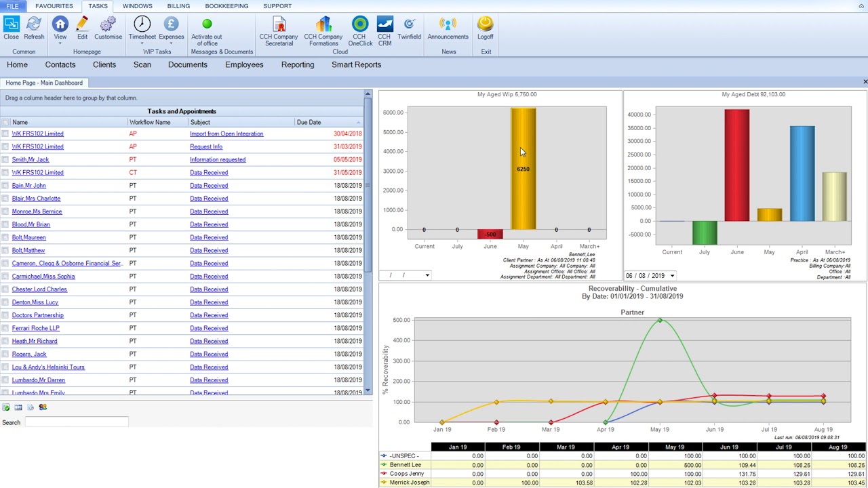Image resolution: width=868 pixels, height=488 pixels.
Task: Open the View dropdown arrow
Action: [x=60, y=43]
